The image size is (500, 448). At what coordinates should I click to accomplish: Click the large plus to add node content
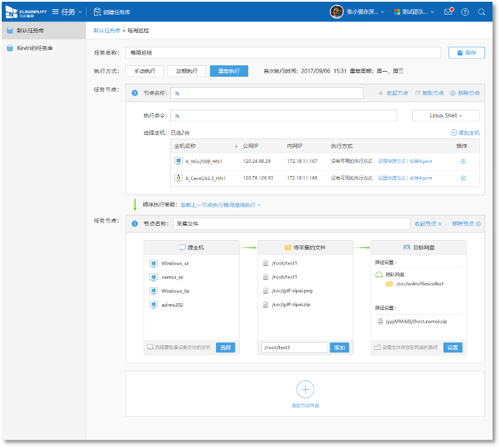point(305,389)
